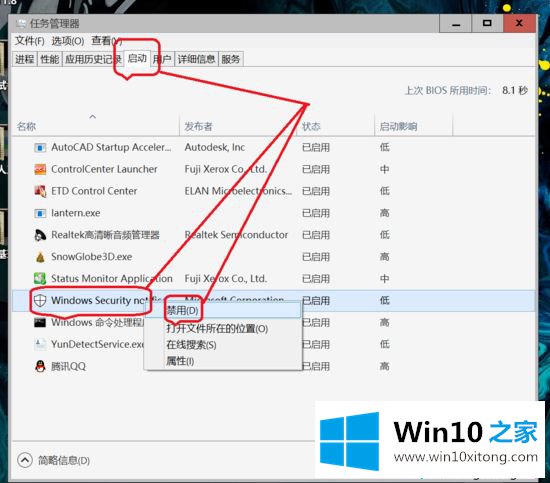Collapse view with 简略信息 arrow icon
The height and width of the screenshot is (483, 550).
pos(25,460)
